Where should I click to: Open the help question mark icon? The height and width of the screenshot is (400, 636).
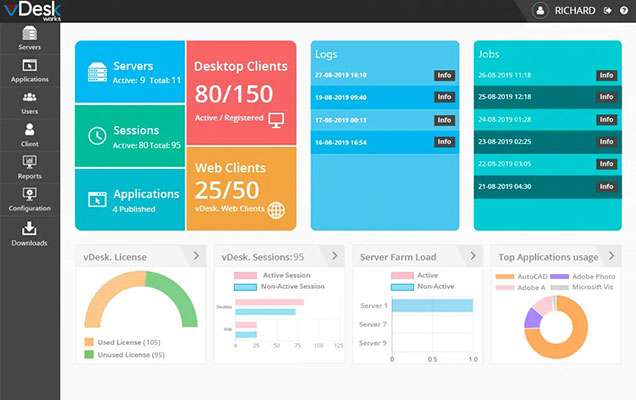[623, 11]
